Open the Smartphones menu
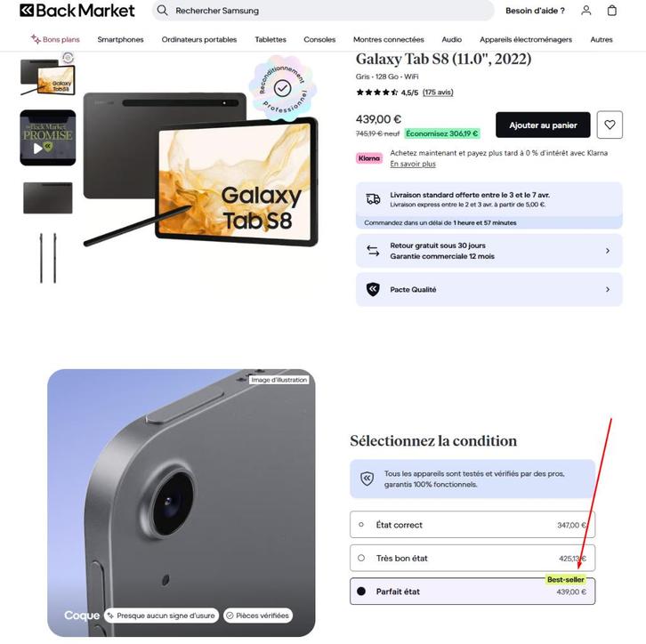Viewport: 646px width, 644px height. point(120,39)
